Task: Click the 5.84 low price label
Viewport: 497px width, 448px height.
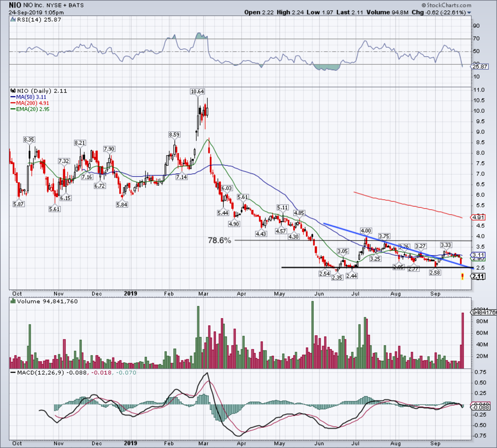Action: (122, 204)
